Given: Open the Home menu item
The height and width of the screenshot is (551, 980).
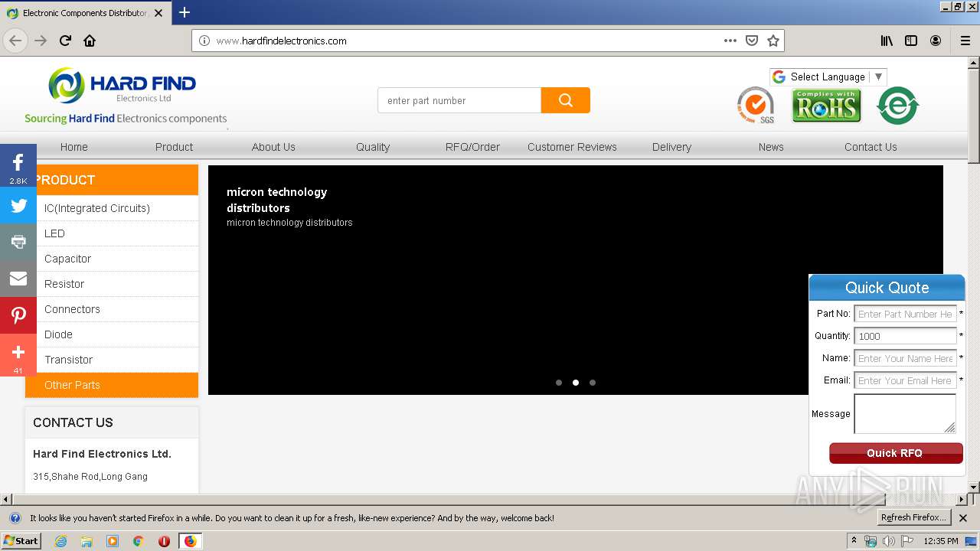Looking at the screenshot, I should (x=74, y=147).
